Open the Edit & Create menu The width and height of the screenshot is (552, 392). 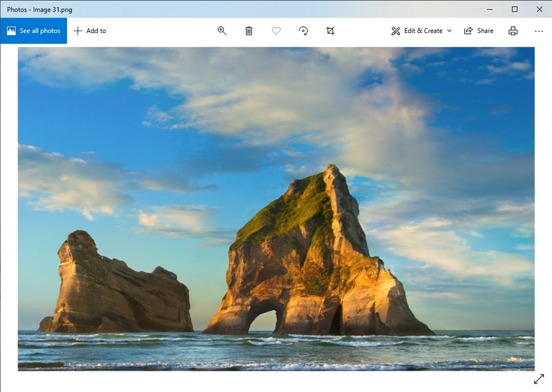coord(421,31)
